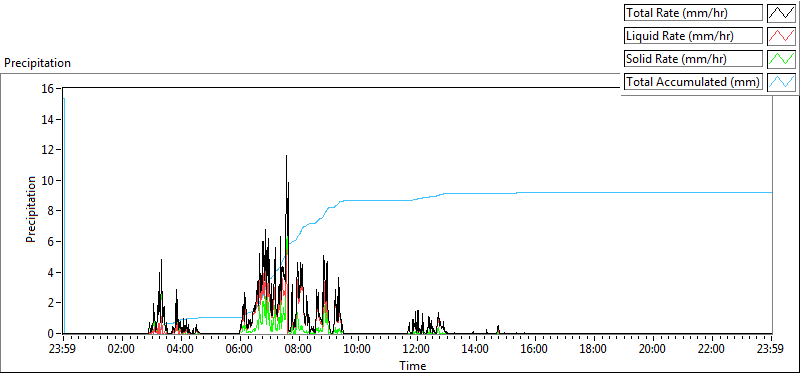Click the 16 value on the Y axis
Screen dimensions: 800x373
click(48, 88)
